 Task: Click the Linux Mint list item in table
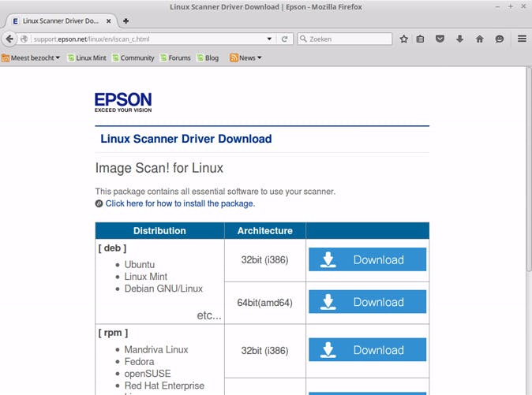tap(146, 277)
